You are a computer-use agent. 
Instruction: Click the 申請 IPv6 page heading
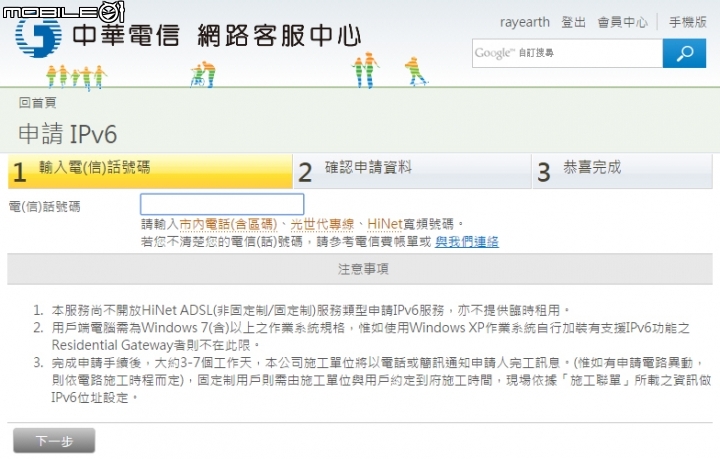pos(68,134)
